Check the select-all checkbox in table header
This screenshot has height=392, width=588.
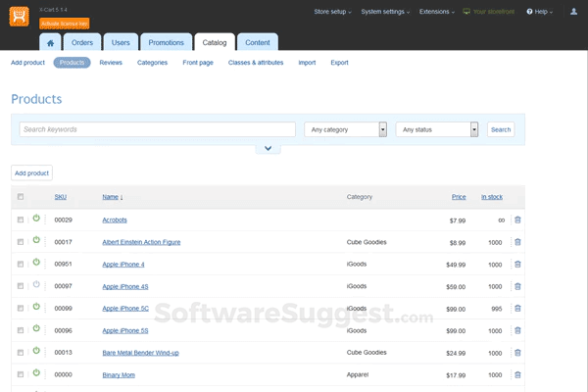tap(21, 197)
